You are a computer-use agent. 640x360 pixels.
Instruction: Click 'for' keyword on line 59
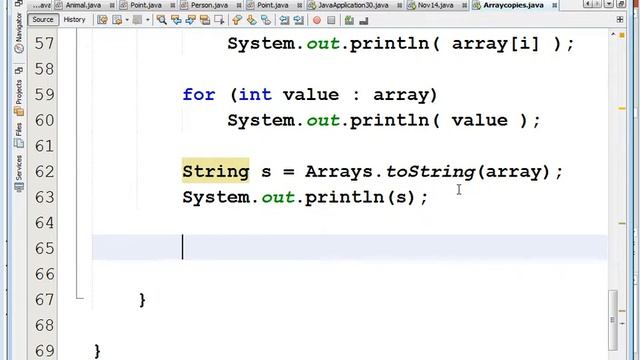point(199,95)
